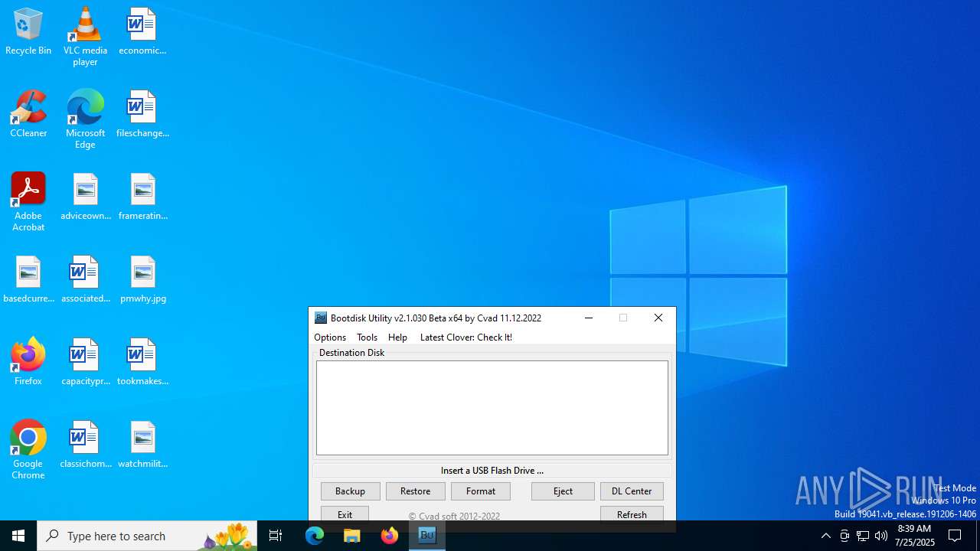Select the CCleaner desktop shortcut
The width and height of the screenshot is (980, 551).
pos(28,114)
